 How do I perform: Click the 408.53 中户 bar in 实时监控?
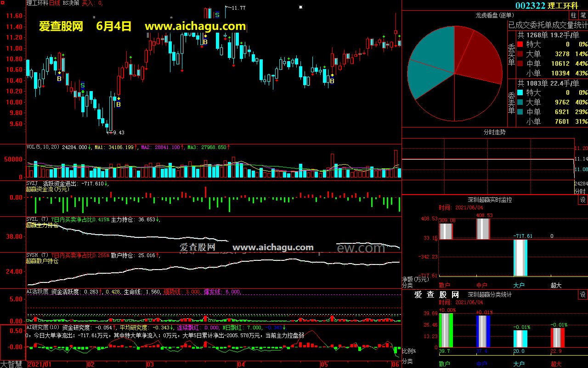pos(483,229)
